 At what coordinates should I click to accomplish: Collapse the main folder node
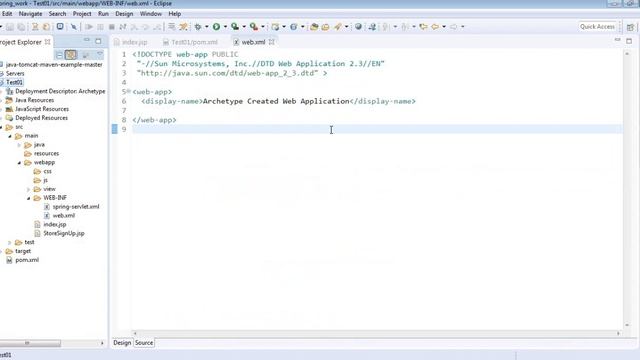[10, 136]
